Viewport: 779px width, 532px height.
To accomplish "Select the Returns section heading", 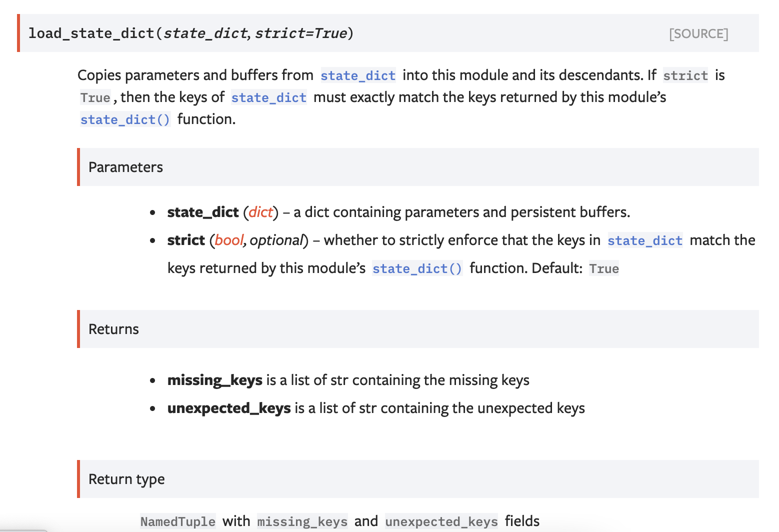I will [113, 329].
